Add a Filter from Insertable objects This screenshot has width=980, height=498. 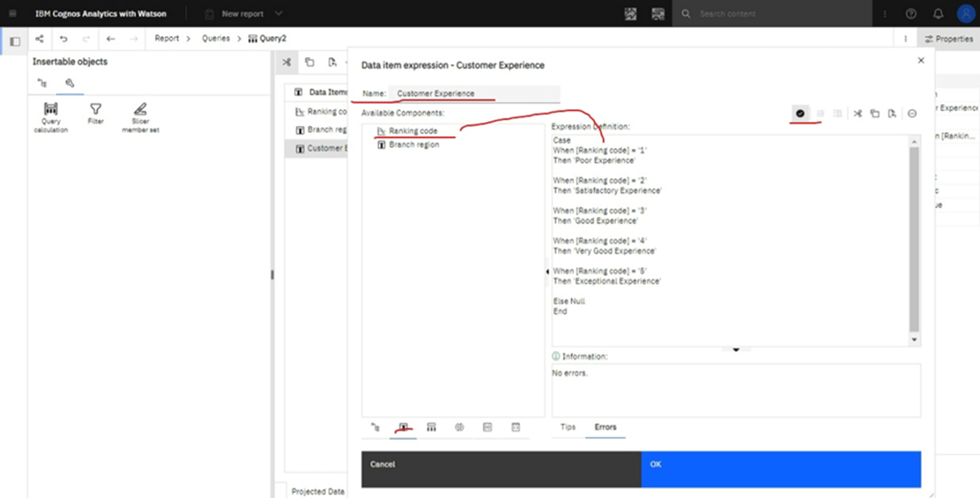tap(95, 114)
